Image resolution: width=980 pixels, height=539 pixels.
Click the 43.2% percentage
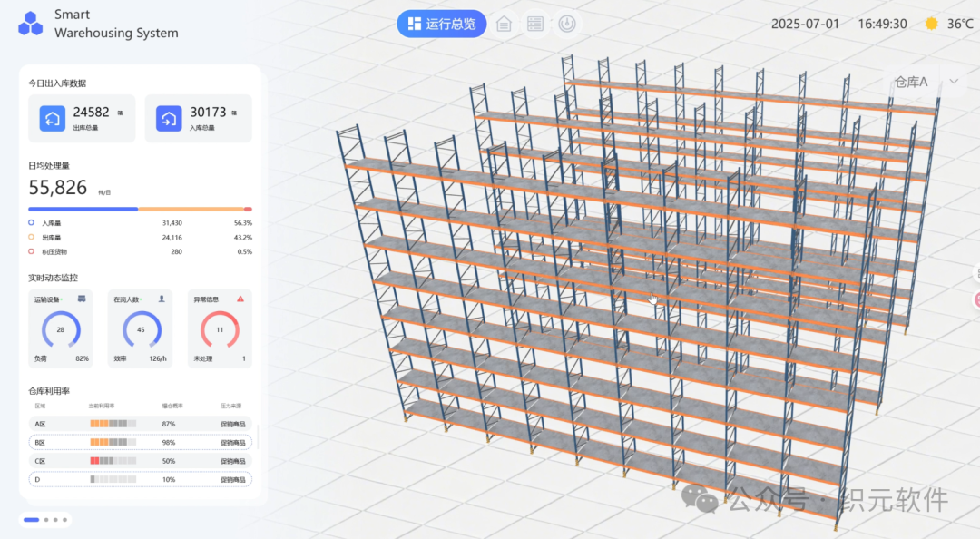tap(243, 238)
